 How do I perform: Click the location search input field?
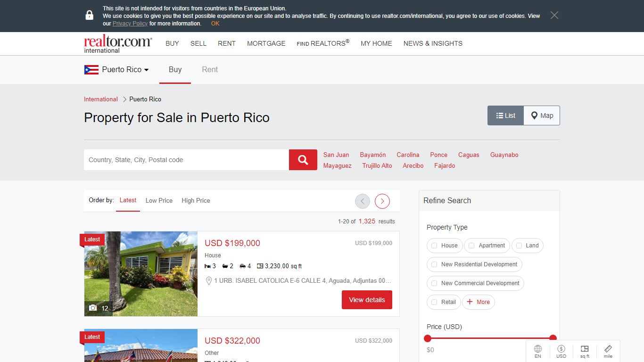click(186, 160)
